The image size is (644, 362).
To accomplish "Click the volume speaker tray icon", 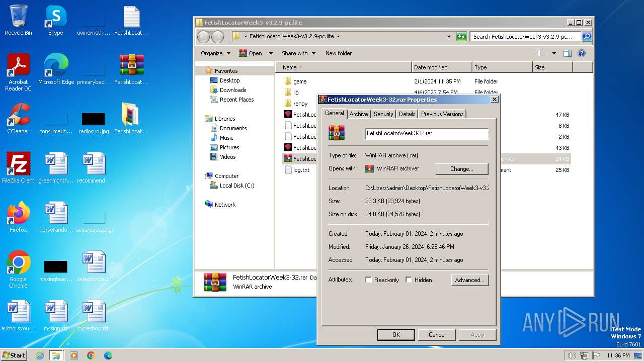I will [572, 355].
